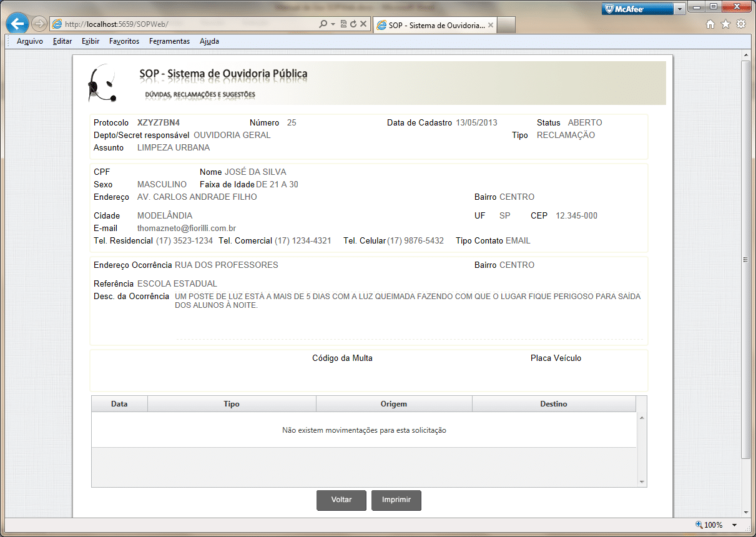Click the browser Forward arrow button

pyautogui.click(x=39, y=24)
